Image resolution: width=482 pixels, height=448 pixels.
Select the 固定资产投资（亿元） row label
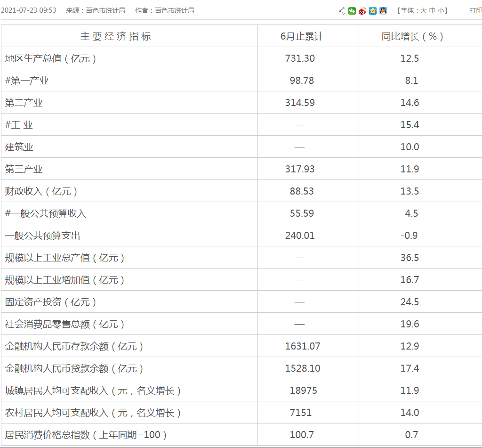[51, 302]
